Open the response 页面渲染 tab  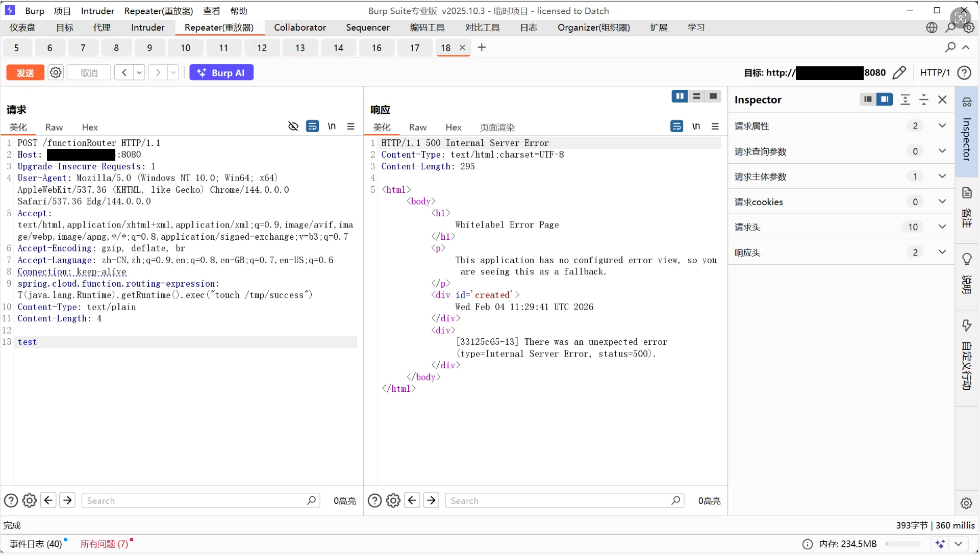(x=497, y=127)
